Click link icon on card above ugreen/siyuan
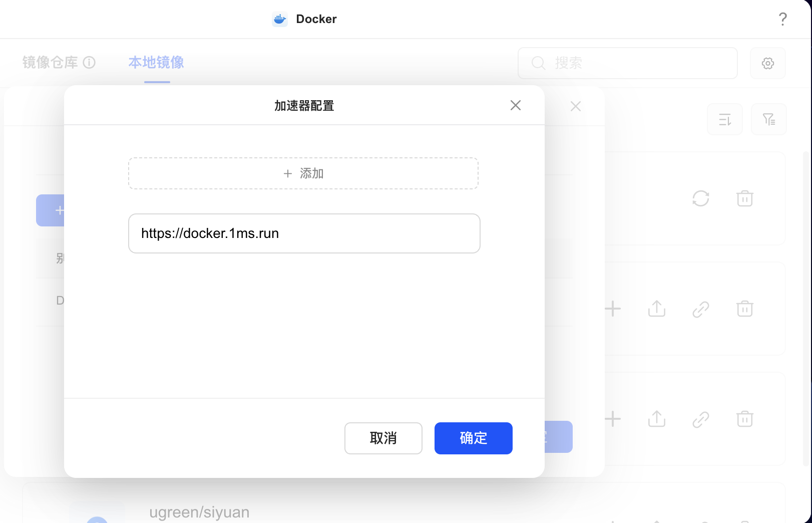 [x=701, y=419]
